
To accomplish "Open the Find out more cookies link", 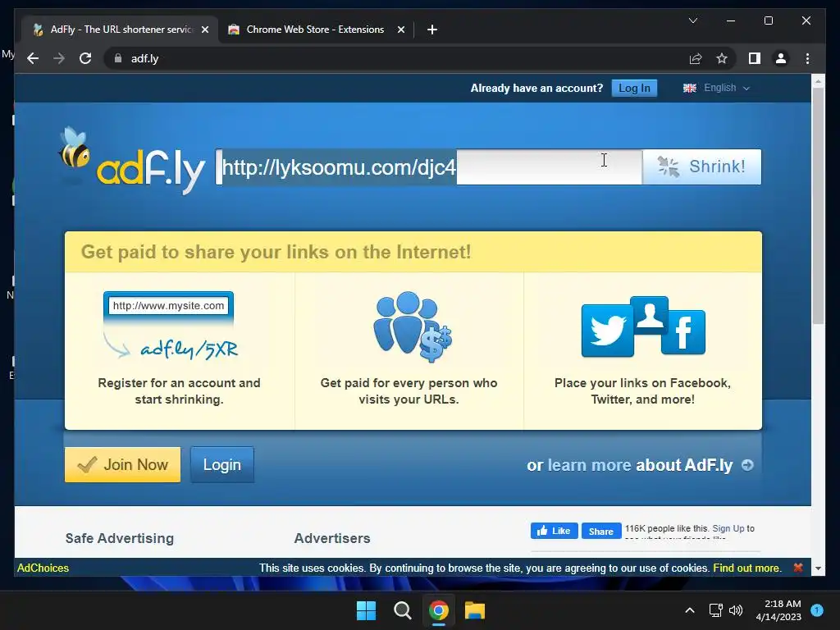I will [746, 568].
